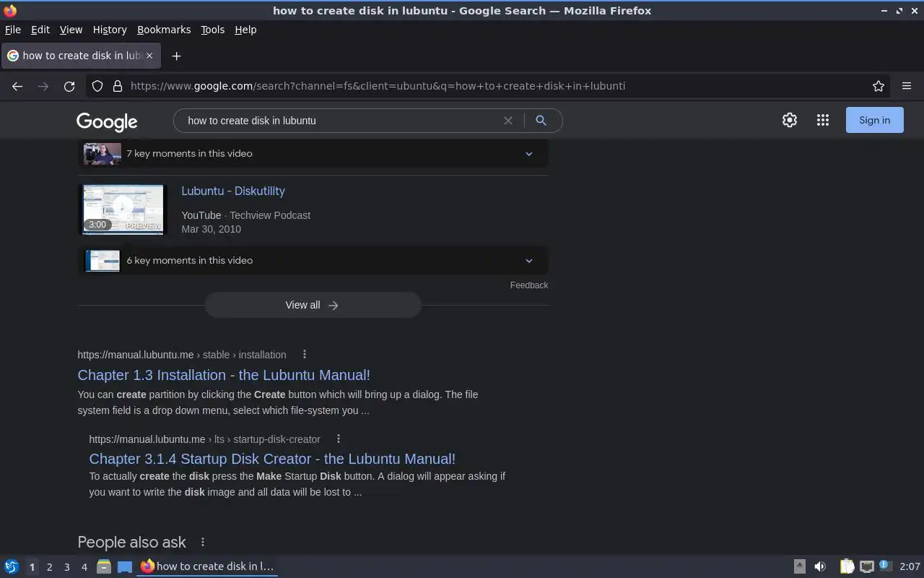The height and width of the screenshot is (578, 924).
Task: Click the 7 key moments thumbnail
Action: coord(102,154)
